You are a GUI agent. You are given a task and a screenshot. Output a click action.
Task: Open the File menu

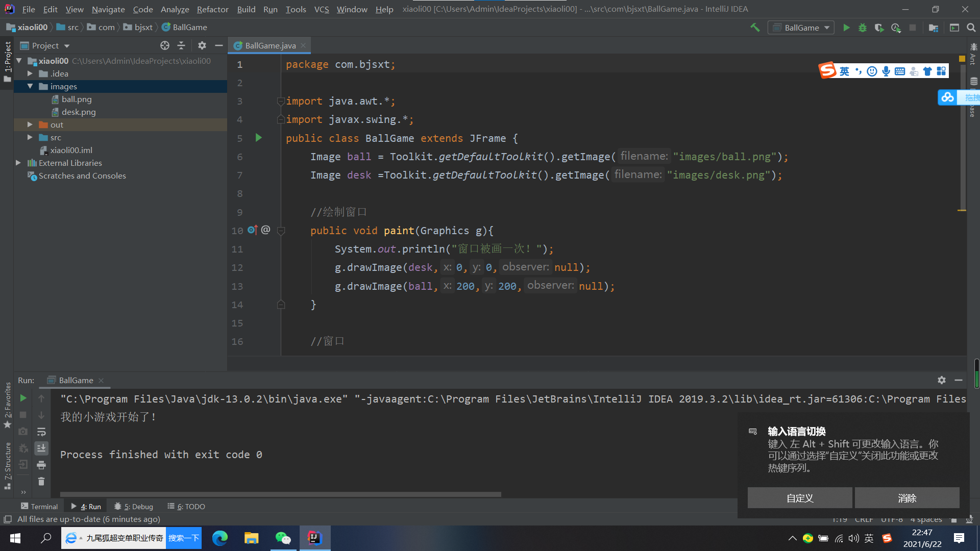[29, 9]
